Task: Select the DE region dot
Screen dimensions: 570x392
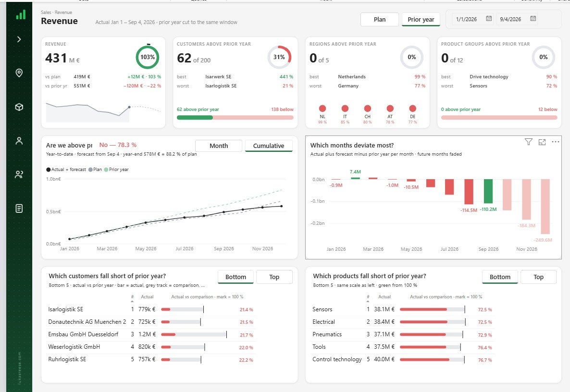Action: point(412,108)
